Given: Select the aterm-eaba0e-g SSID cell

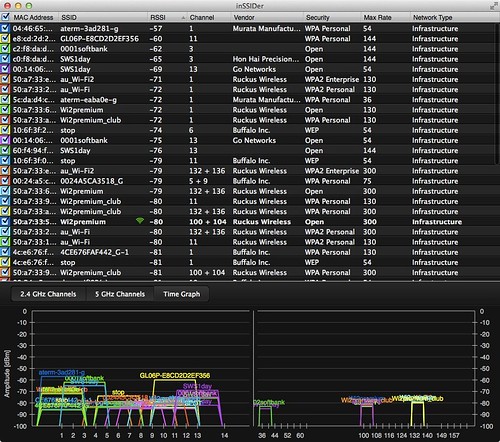Looking at the screenshot, I should 88,100.
